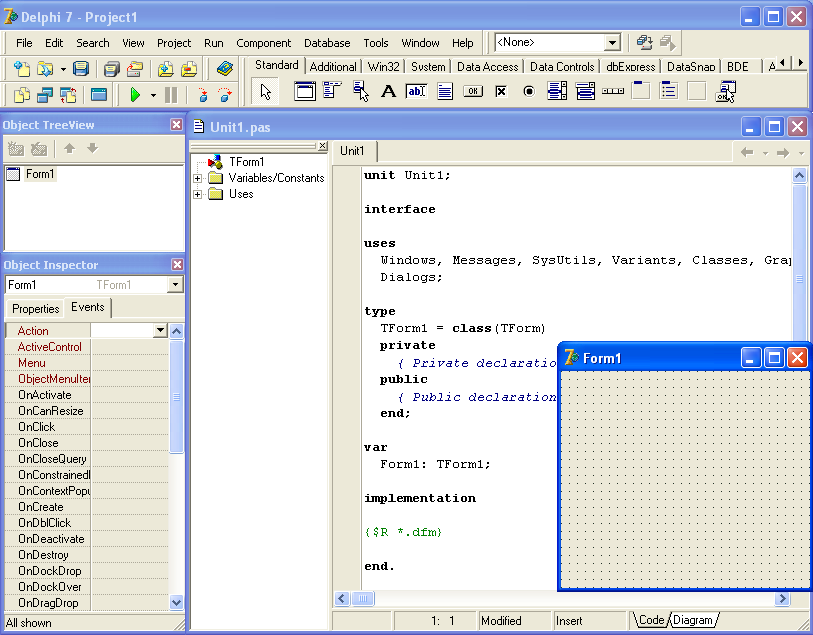Select the Label component icon

tap(388, 92)
